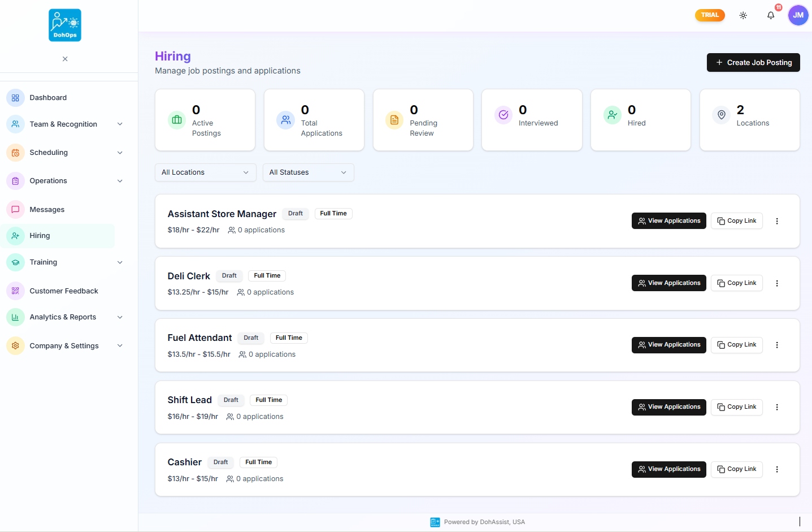Click the Create Job Posting button
The image size is (812, 532).
[753, 62]
